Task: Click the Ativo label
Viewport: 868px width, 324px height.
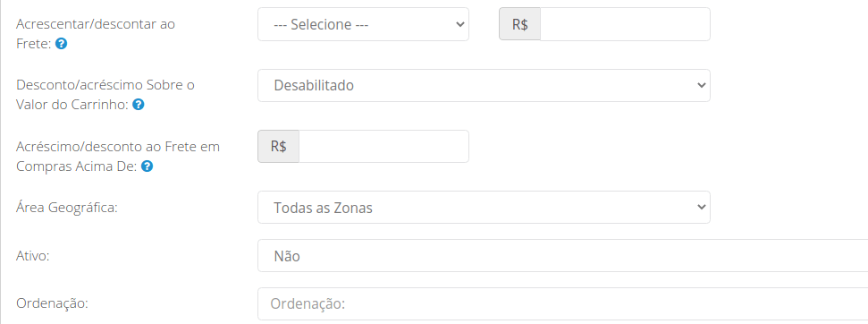Action: (x=33, y=256)
